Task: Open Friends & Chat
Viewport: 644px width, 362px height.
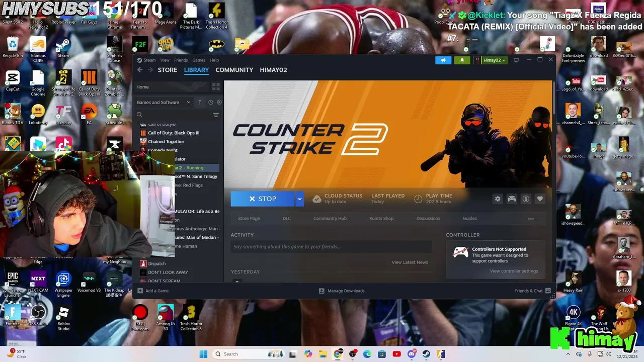Action: 533,291
